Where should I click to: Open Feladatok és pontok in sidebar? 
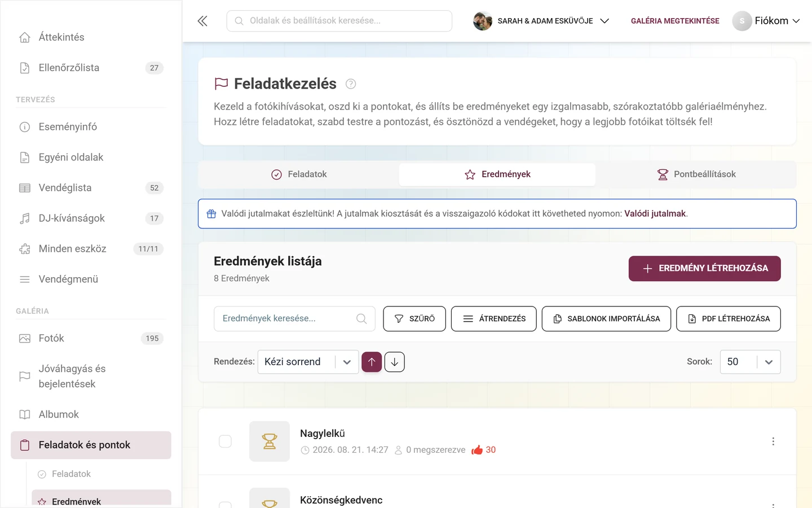[91, 445]
